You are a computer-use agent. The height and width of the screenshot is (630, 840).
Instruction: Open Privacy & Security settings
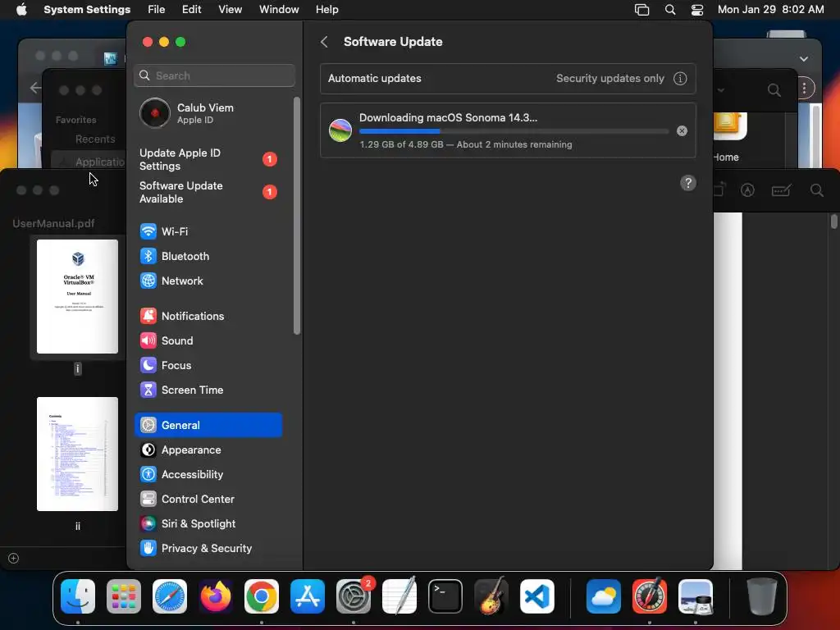pyautogui.click(x=208, y=548)
